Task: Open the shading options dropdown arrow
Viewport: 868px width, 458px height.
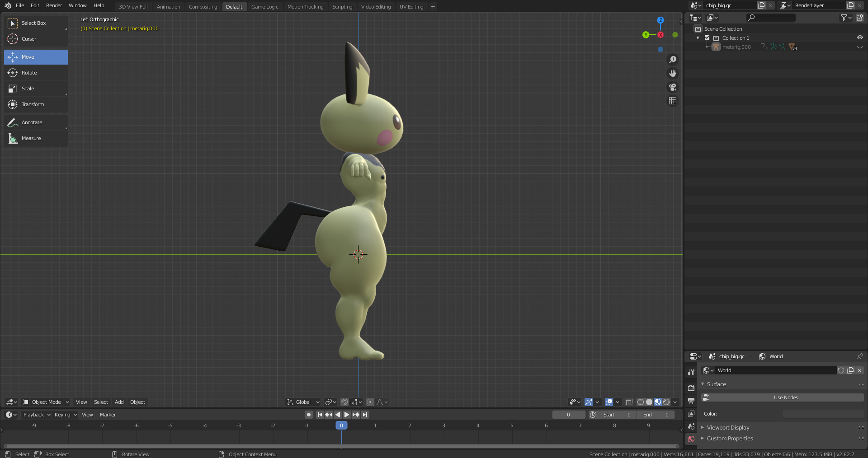Action: coord(675,402)
